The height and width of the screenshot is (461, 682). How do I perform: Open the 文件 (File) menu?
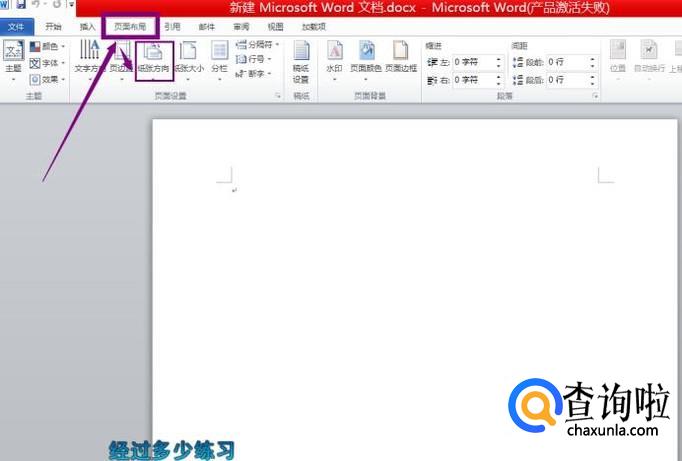(x=17, y=27)
